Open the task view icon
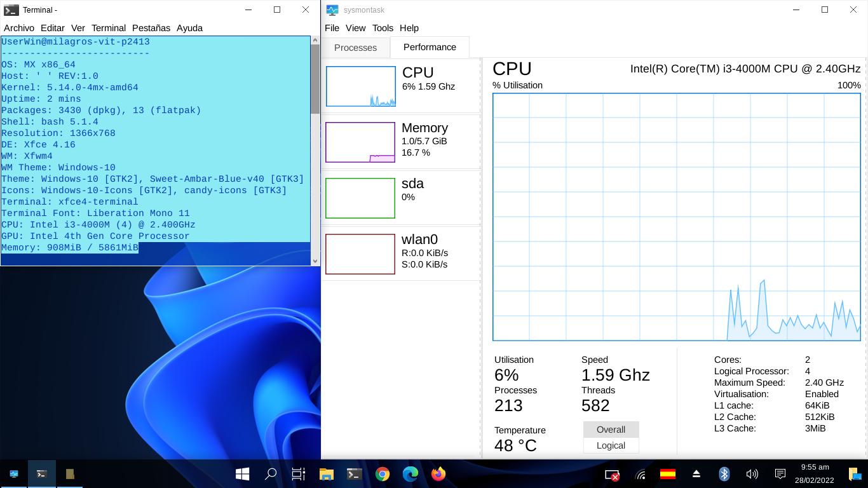The image size is (868, 488). tap(298, 474)
